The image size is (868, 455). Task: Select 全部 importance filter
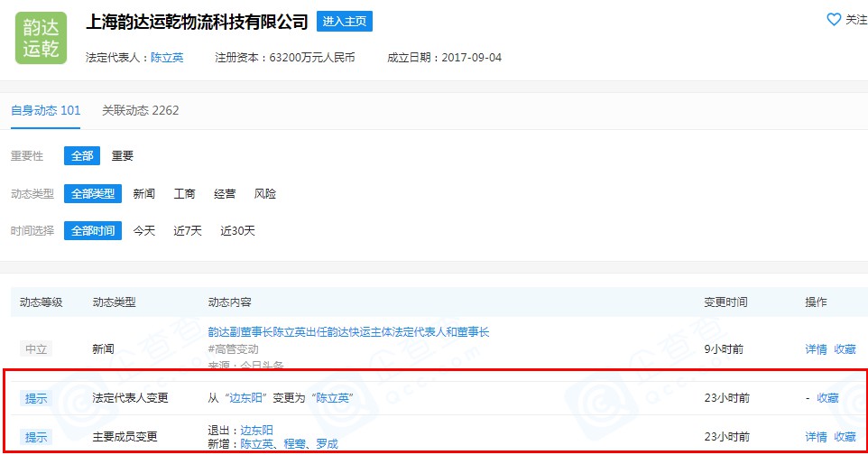click(x=82, y=156)
